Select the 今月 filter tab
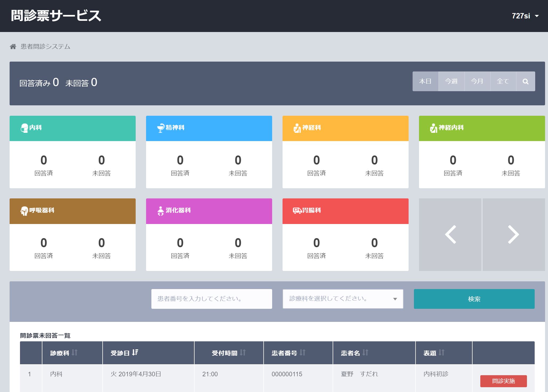 477,81
